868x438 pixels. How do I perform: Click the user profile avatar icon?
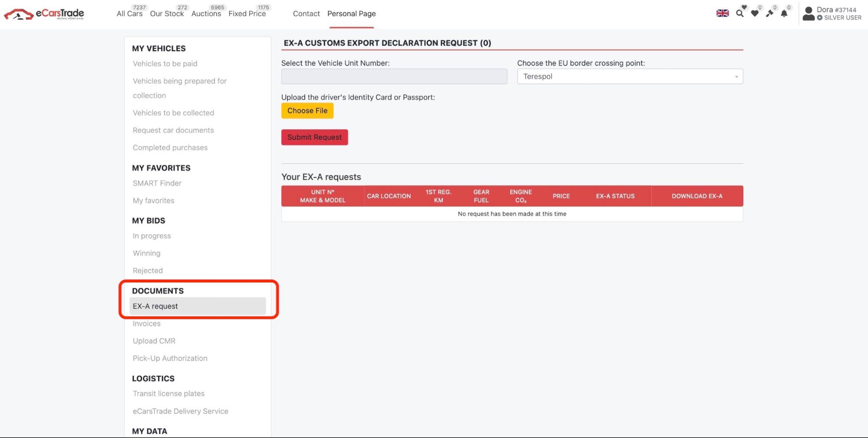point(808,13)
